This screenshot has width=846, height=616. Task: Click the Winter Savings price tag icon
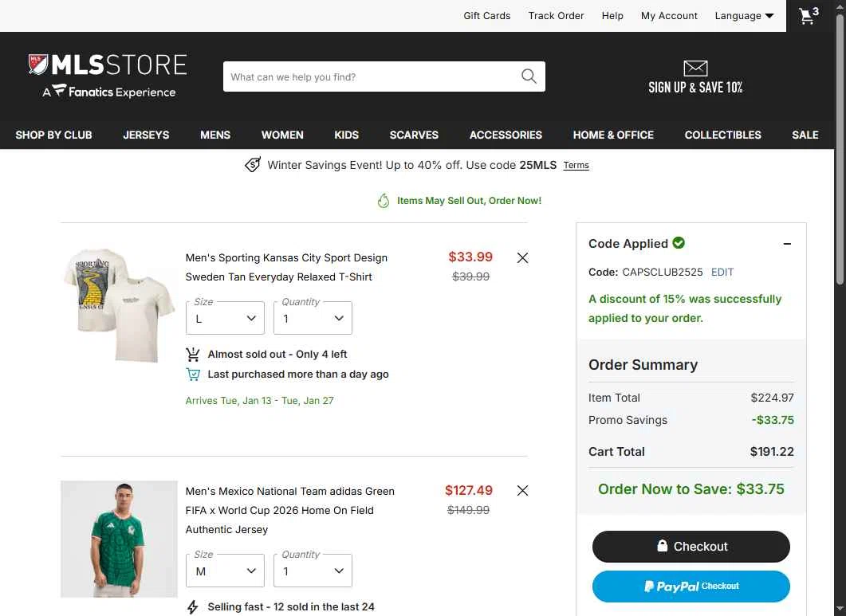pos(253,165)
